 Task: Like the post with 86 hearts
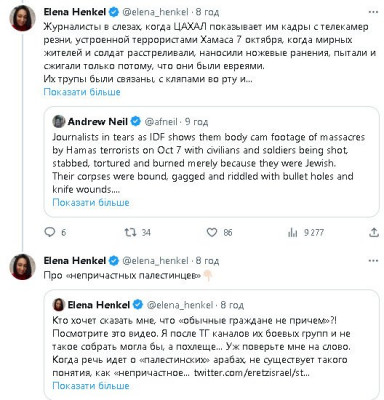[212, 232]
